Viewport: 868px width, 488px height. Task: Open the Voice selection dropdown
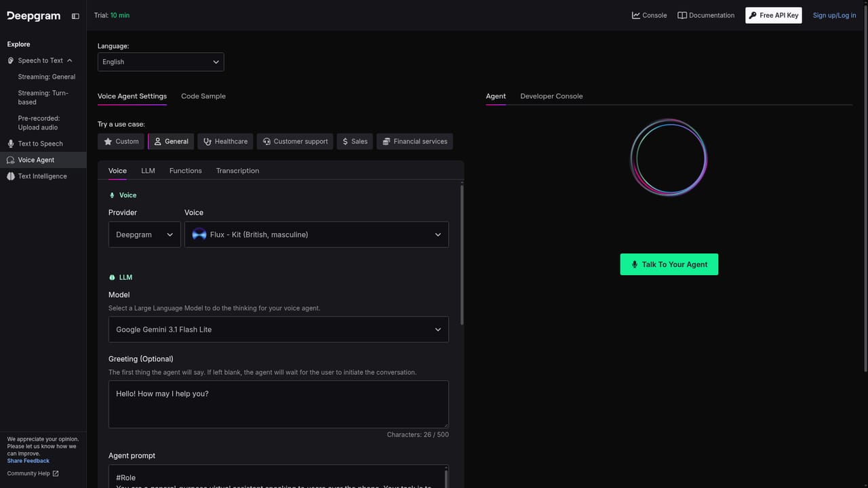pos(317,235)
